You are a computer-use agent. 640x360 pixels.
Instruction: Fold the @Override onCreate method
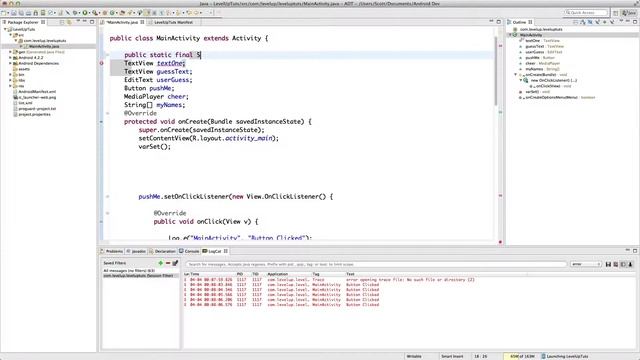[x=108, y=113]
